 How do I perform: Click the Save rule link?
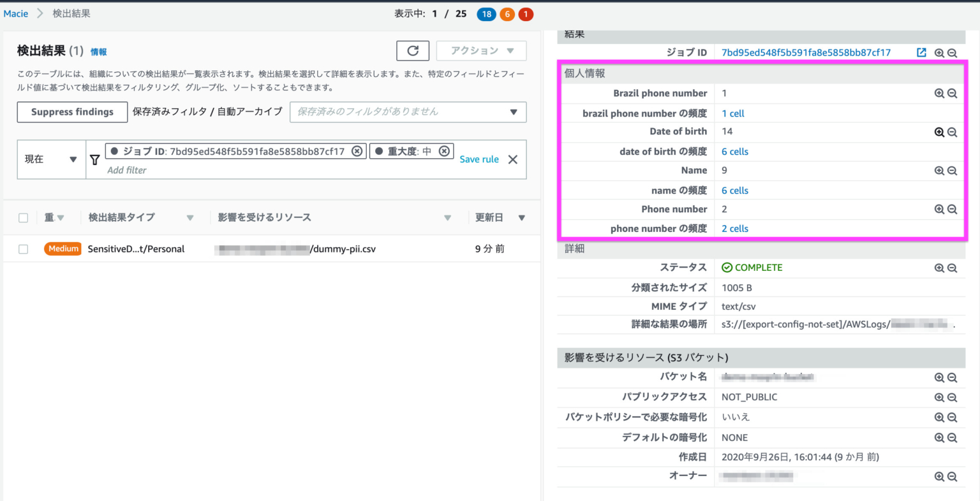pos(479,159)
